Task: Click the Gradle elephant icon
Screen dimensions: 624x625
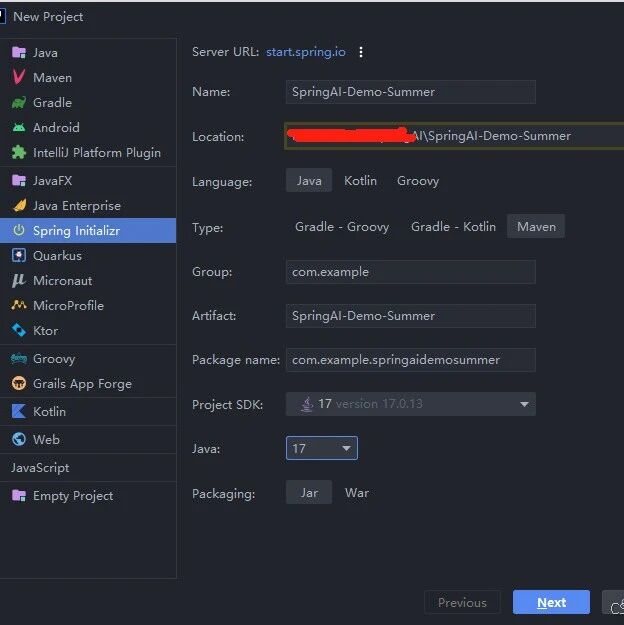Action: coord(19,103)
